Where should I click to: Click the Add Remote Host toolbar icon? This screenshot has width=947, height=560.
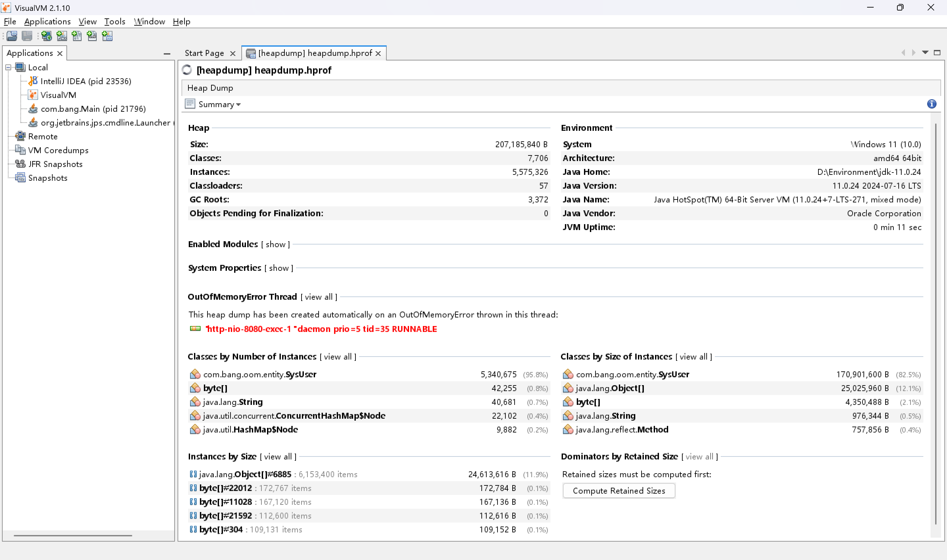[x=47, y=36]
